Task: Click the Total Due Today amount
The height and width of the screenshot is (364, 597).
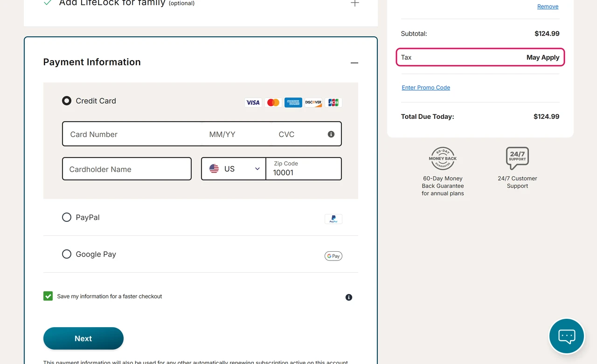Action: 547,117
